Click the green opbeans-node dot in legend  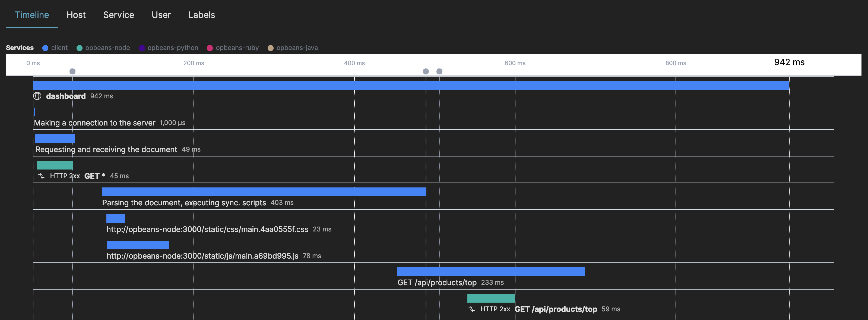point(80,48)
